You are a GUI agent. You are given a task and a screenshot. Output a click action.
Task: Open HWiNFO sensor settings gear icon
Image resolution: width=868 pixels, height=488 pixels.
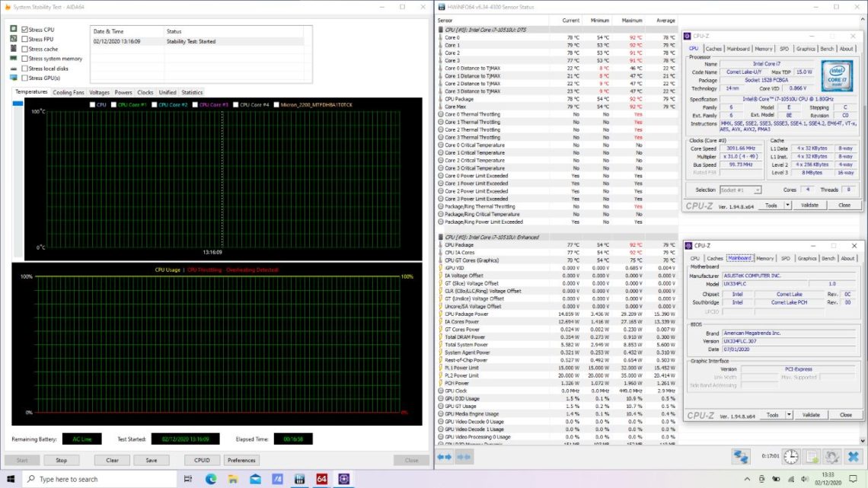point(832,457)
